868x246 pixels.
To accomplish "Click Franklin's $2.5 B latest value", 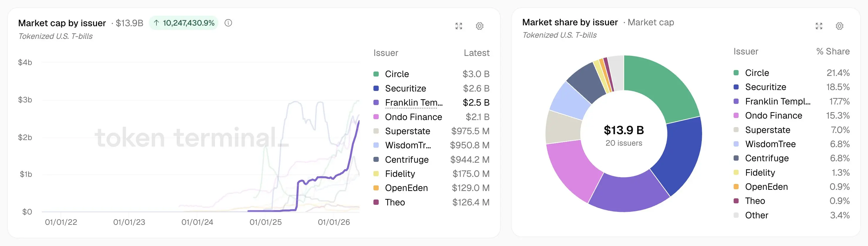I will click(x=476, y=102).
